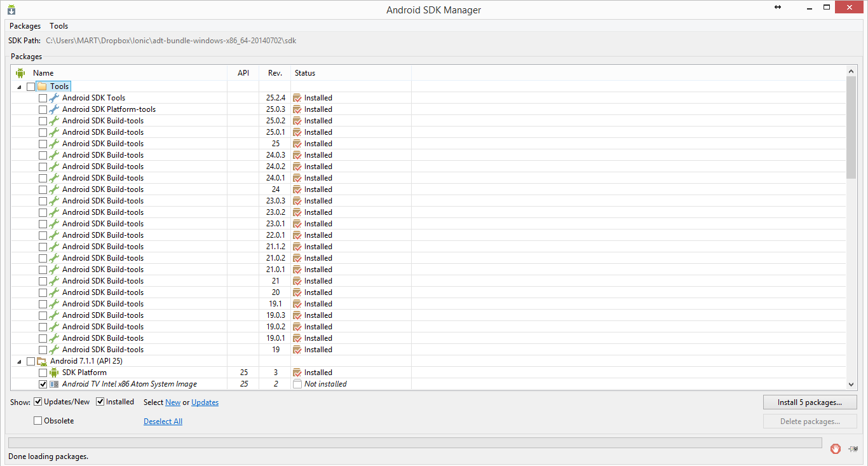Image resolution: width=868 pixels, height=466 pixels.
Task: Toggle the Updates/New show filter
Action: pos(38,402)
